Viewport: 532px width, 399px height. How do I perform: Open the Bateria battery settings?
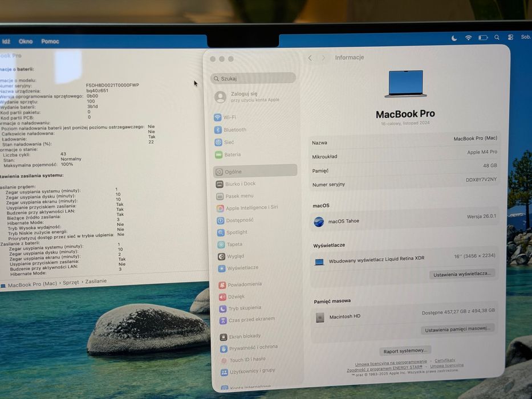(228, 154)
